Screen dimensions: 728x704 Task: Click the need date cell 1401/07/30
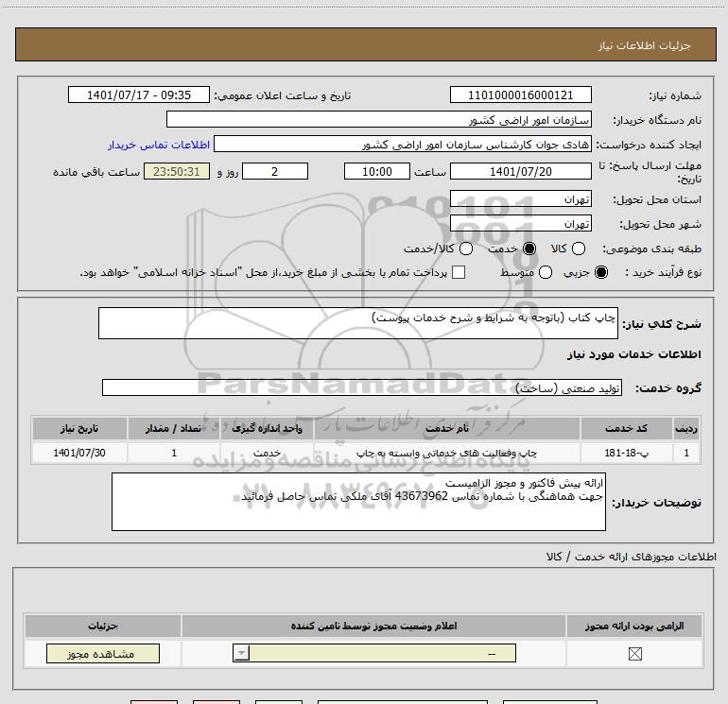click(79, 453)
